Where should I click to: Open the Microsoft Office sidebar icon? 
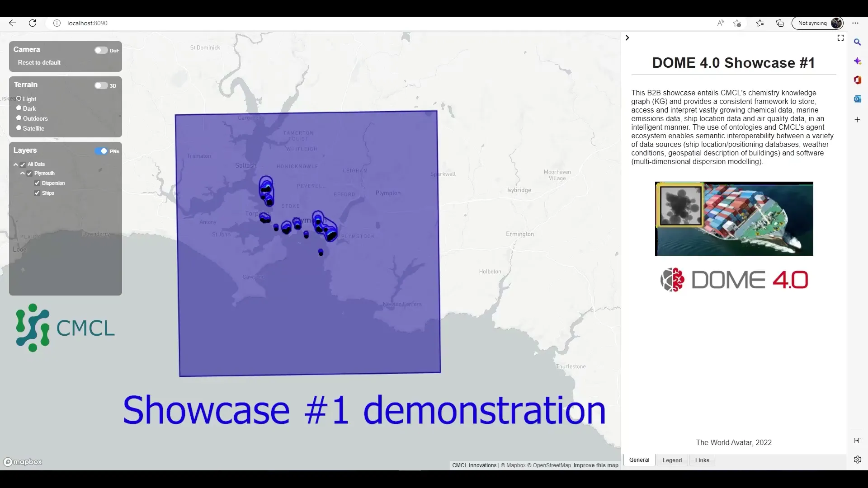click(x=857, y=80)
